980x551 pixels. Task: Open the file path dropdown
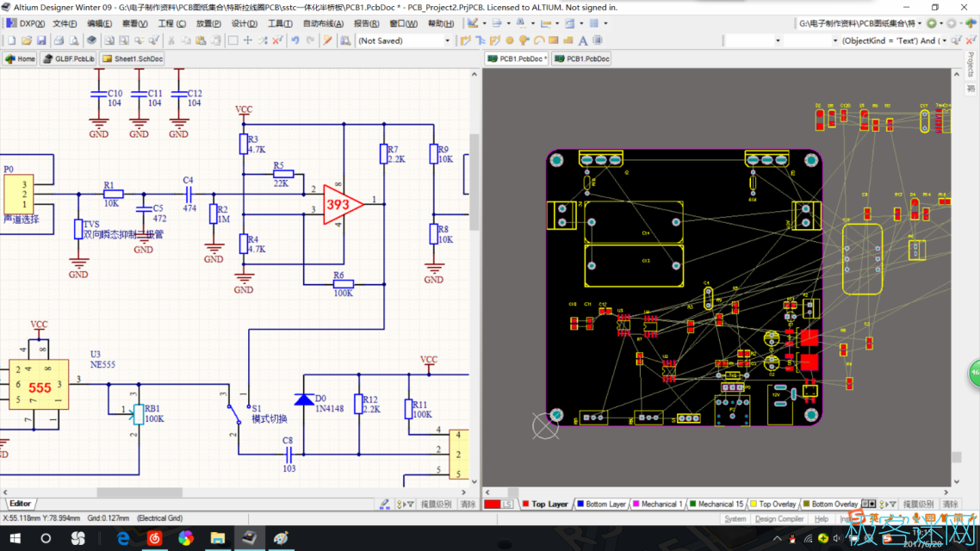(919, 23)
